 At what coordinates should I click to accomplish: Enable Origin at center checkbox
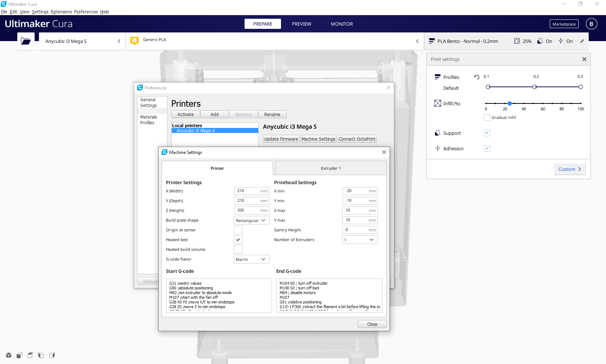[x=238, y=230]
